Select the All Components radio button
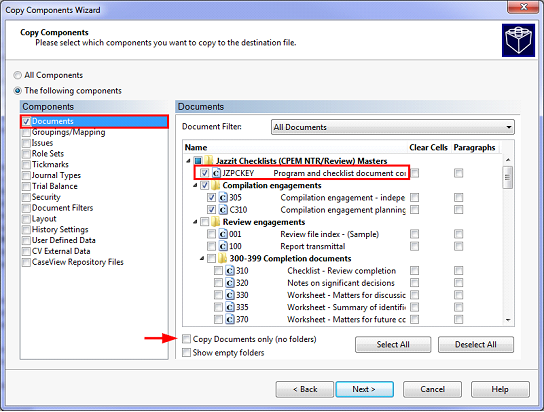This screenshot has width=544, height=412. [17, 75]
